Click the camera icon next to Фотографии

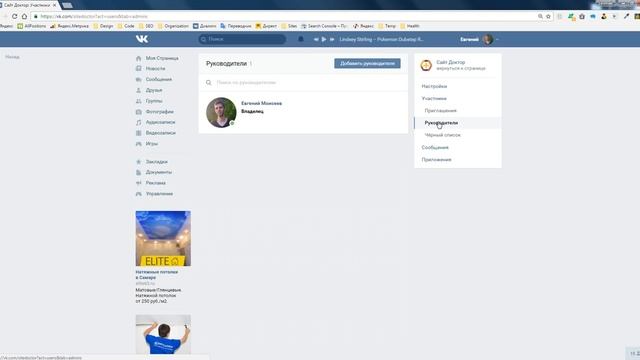click(x=138, y=111)
